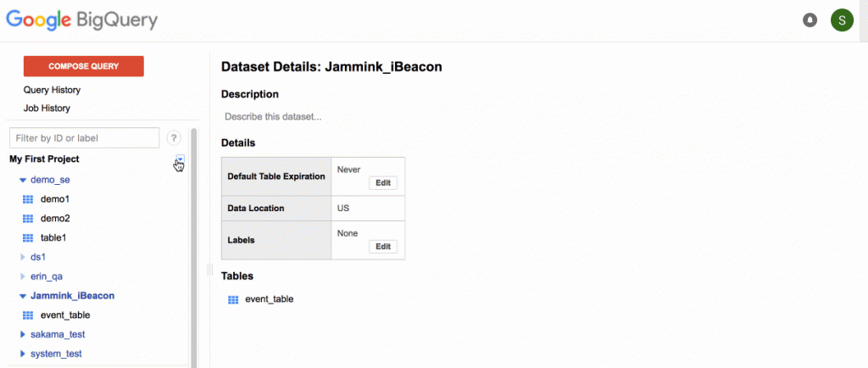Open Query History

(x=52, y=90)
